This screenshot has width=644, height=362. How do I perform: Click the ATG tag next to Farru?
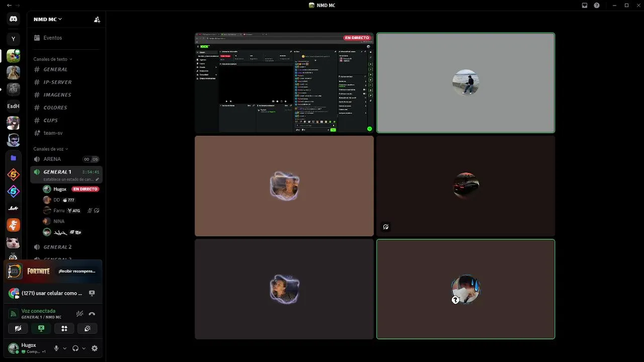(74, 211)
